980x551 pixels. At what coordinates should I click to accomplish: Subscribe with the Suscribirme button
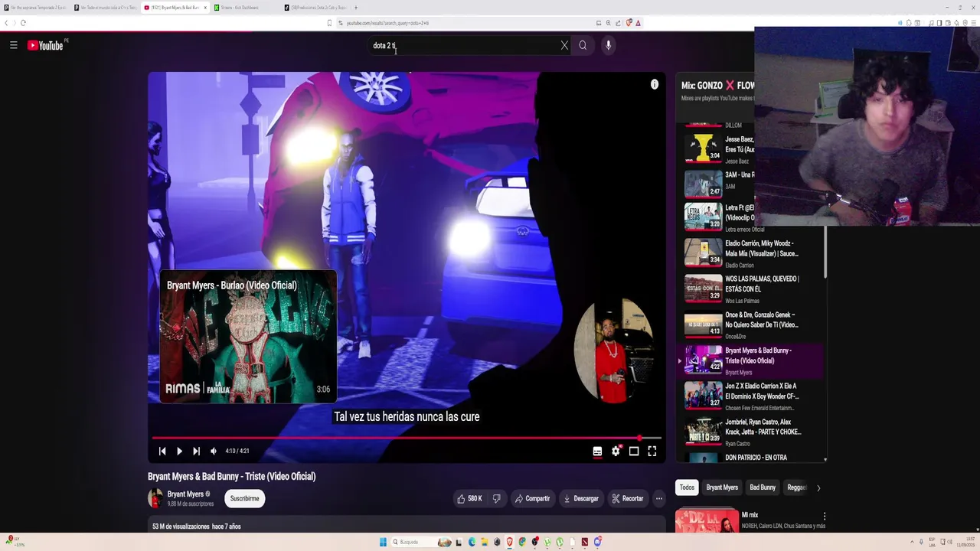tap(244, 498)
